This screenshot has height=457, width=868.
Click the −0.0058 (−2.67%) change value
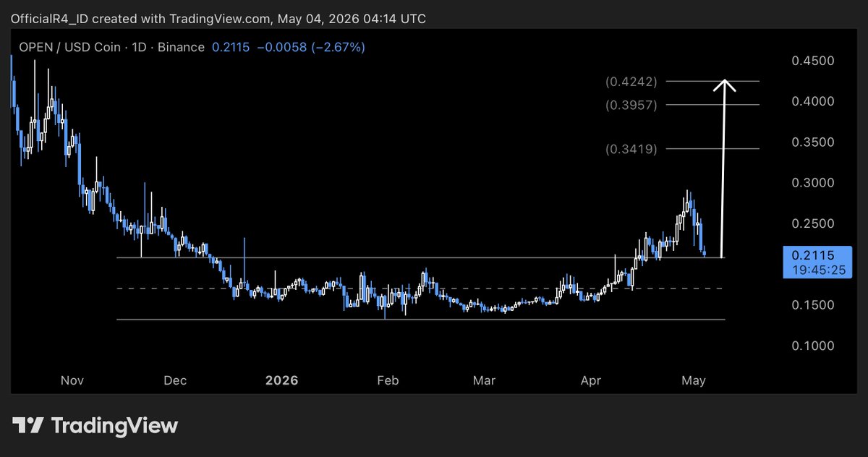pyautogui.click(x=311, y=48)
